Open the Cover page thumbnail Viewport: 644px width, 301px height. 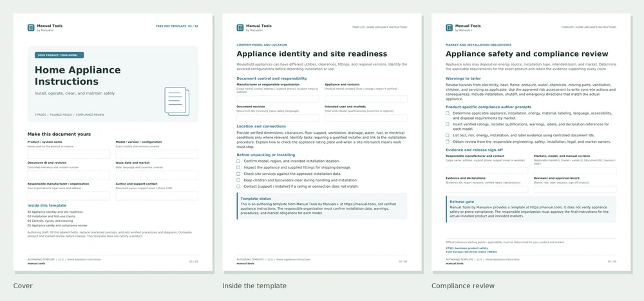[113, 142]
